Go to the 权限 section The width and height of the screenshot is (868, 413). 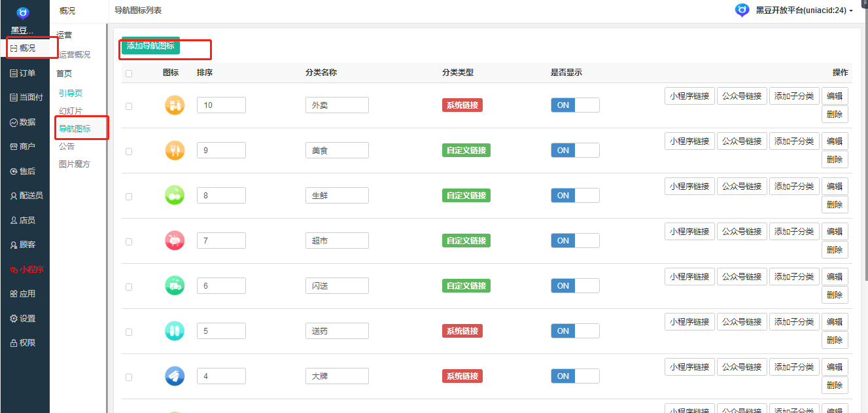click(x=23, y=343)
